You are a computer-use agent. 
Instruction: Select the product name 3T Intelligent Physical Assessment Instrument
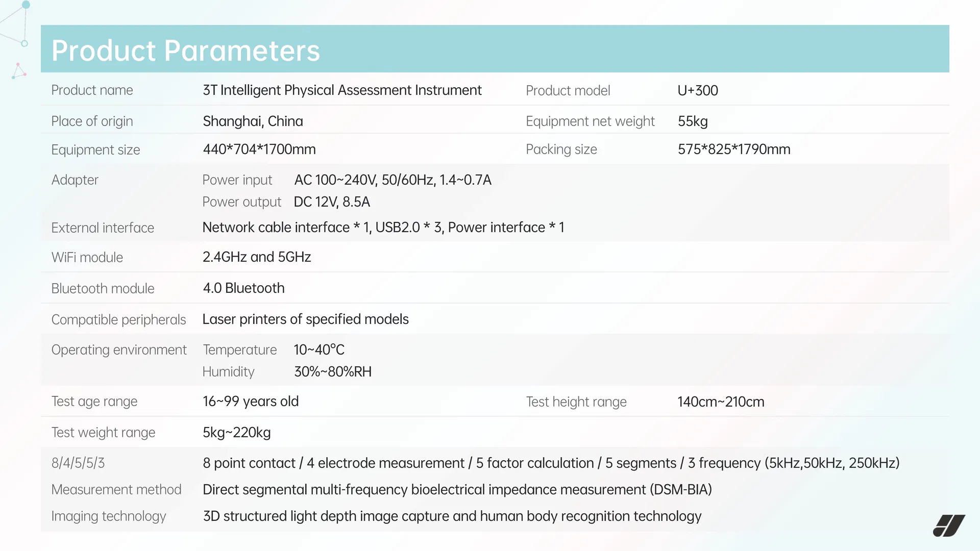[342, 90]
